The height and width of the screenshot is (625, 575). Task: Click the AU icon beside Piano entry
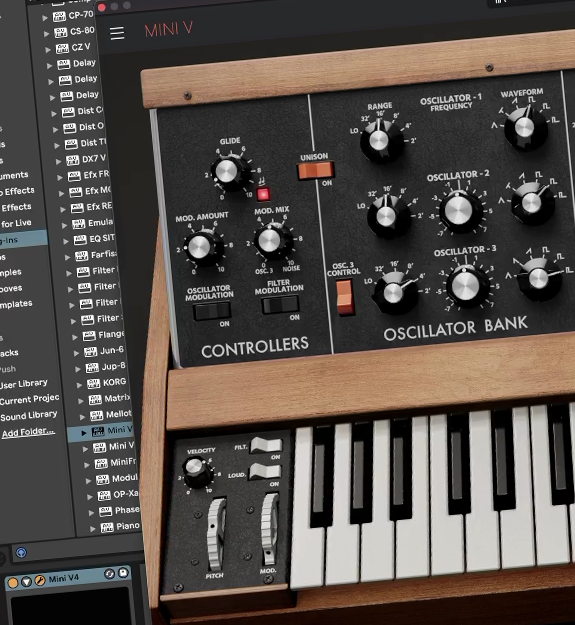(107, 527)
